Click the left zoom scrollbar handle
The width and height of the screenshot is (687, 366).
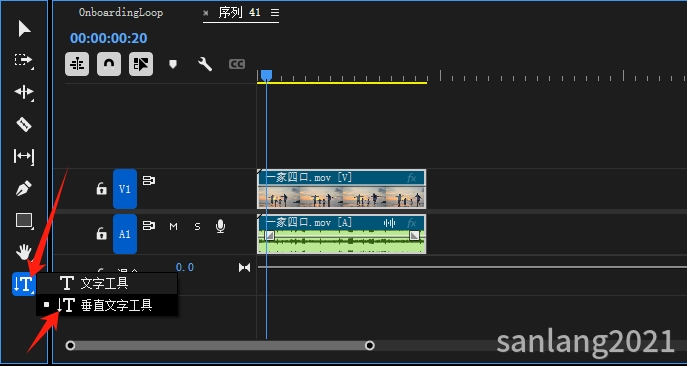click(x=70, y=345)
